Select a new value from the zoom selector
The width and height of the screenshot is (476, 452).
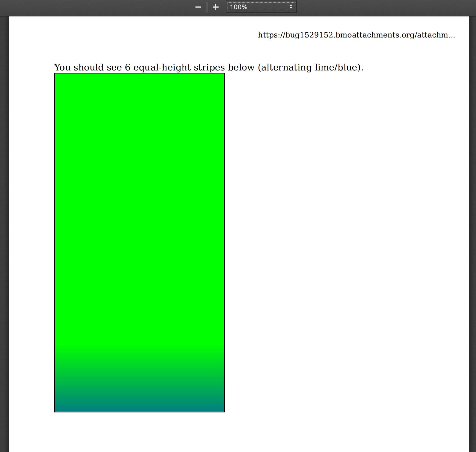(x=261, y=6)
